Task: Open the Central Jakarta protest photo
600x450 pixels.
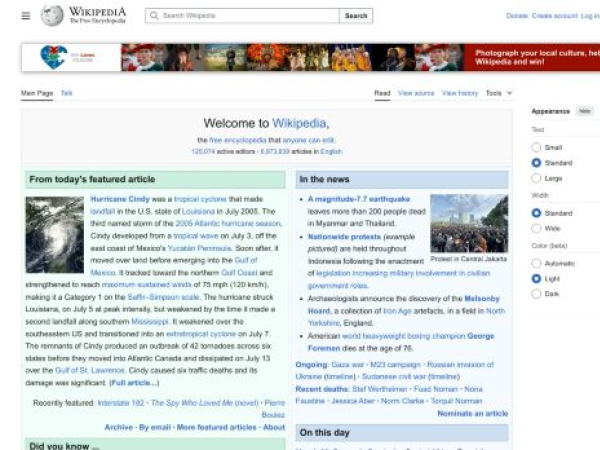Action: 469,223
